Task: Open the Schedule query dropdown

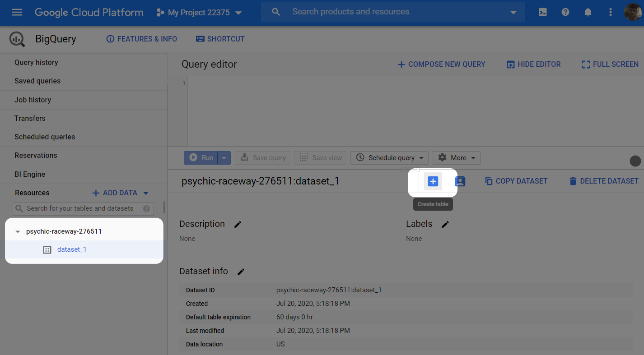Action: 390,158
